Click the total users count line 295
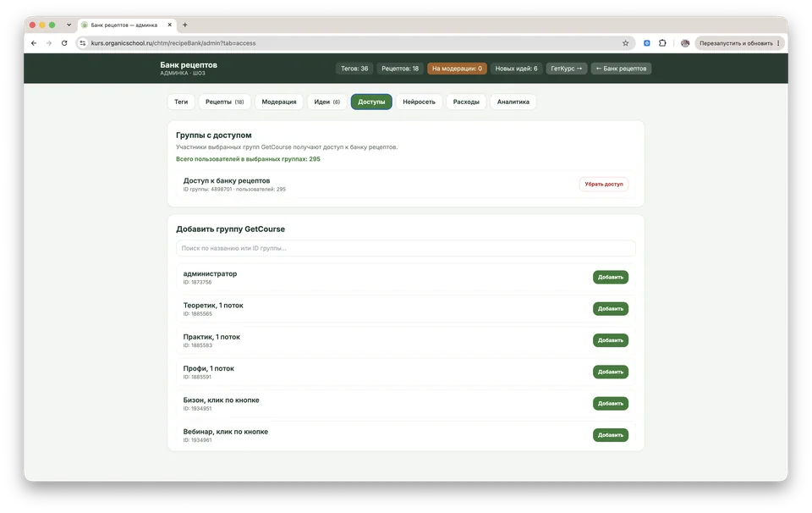 (x=248, y=159)
